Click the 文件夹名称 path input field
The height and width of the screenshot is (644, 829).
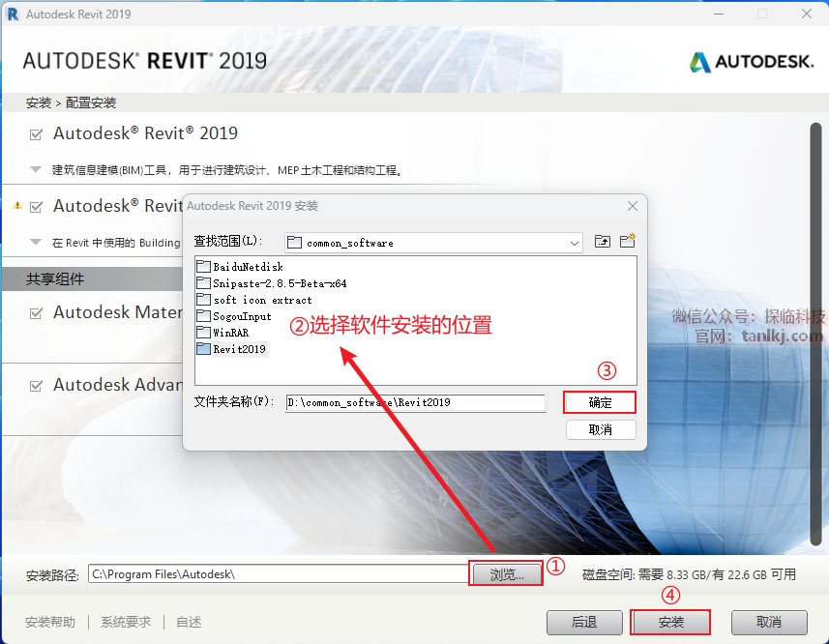coord(416,402)
